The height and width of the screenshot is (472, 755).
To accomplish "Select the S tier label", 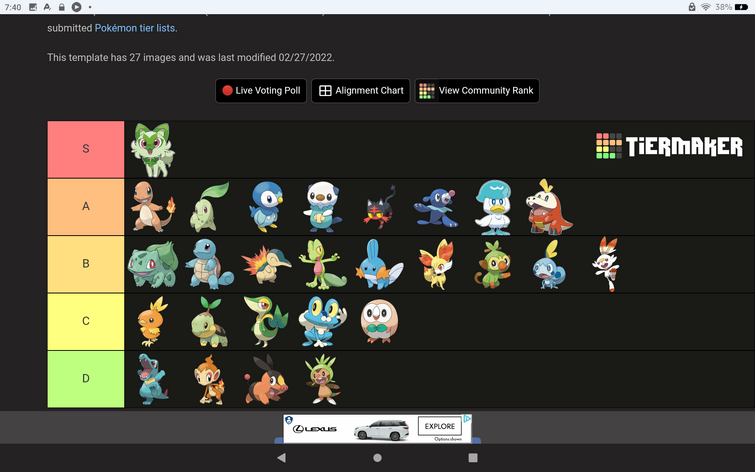I will coord(86,149).
